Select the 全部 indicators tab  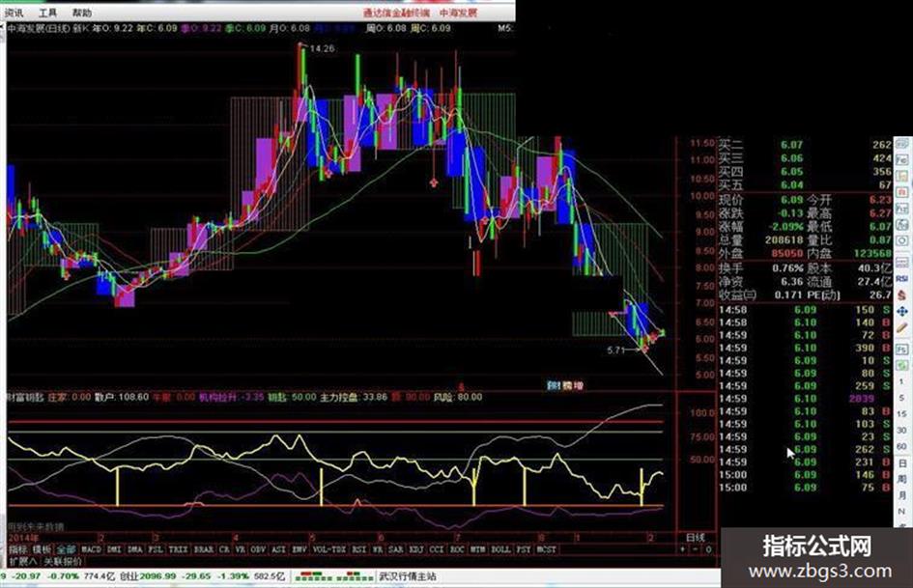coord(67,549)
